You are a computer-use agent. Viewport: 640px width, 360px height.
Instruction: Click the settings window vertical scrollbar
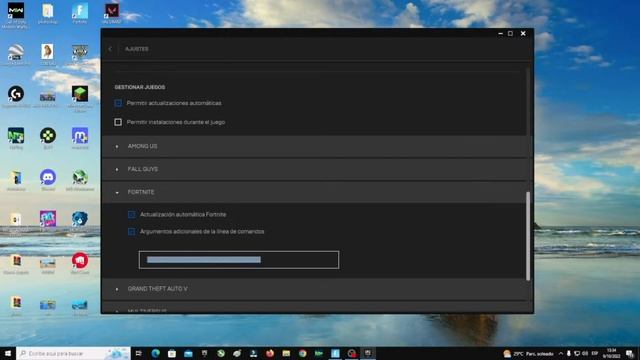click(x=528, y=236)
